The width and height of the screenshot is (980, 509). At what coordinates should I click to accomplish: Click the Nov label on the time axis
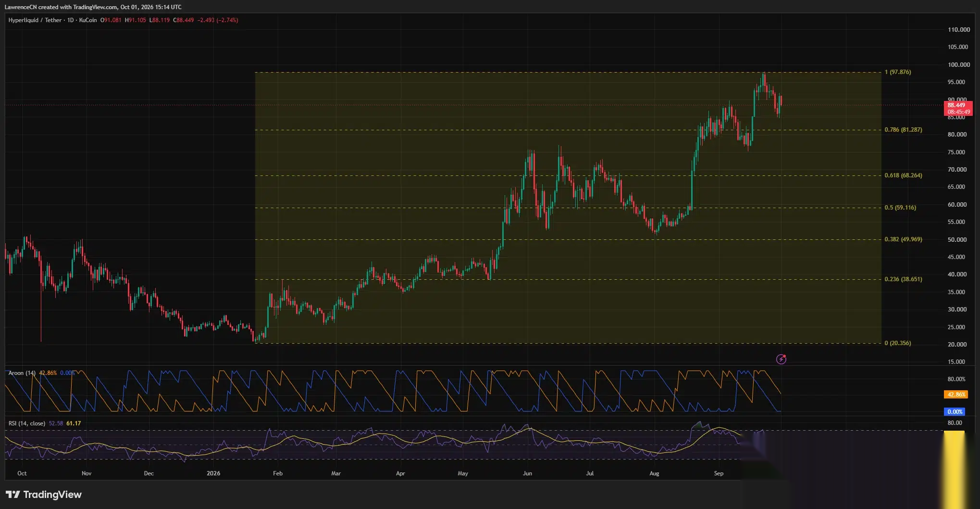click(87, 473)
